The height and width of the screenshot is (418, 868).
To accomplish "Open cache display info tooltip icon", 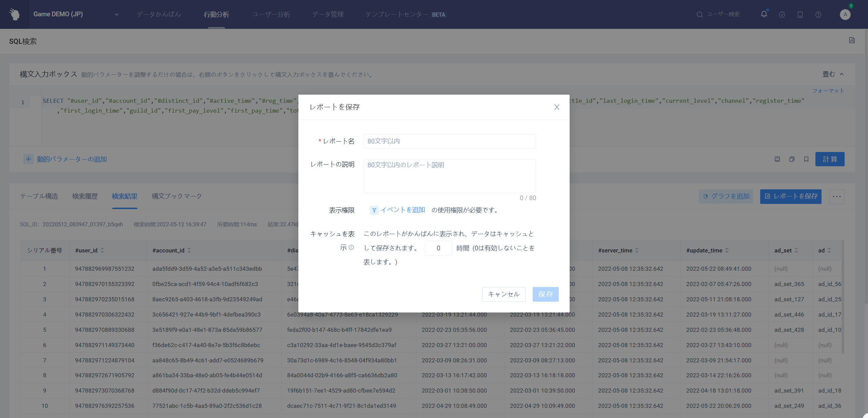I will (351, 248).
